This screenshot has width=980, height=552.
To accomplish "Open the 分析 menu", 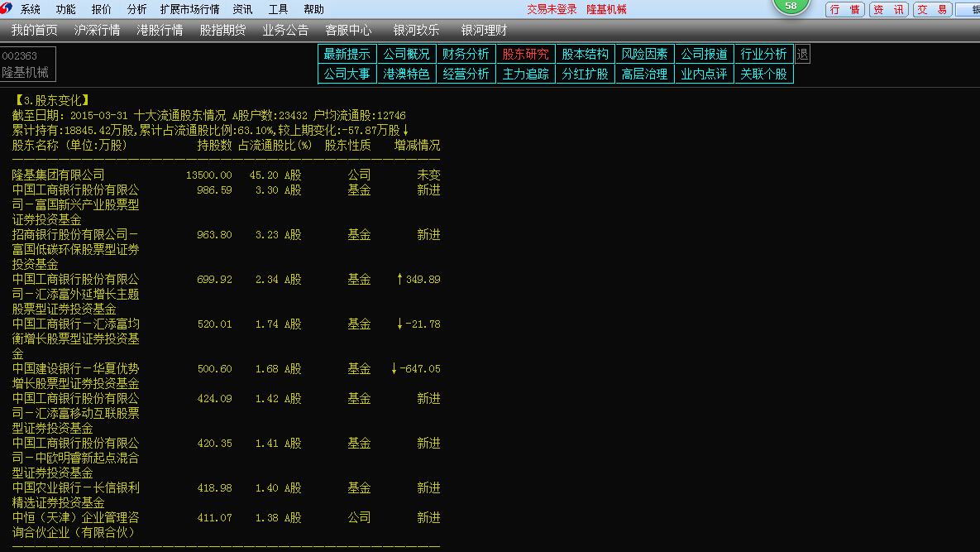I will click(x=137, y=9).
